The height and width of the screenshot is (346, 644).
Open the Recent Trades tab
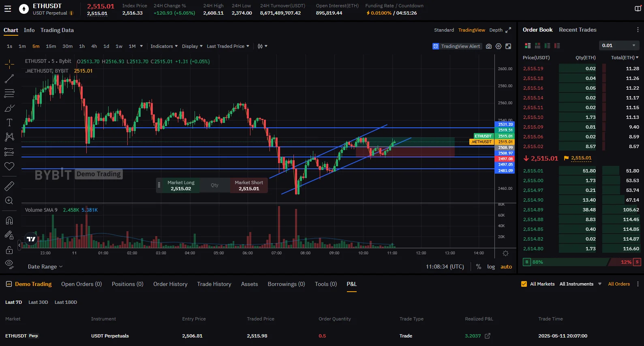point(578,30)
